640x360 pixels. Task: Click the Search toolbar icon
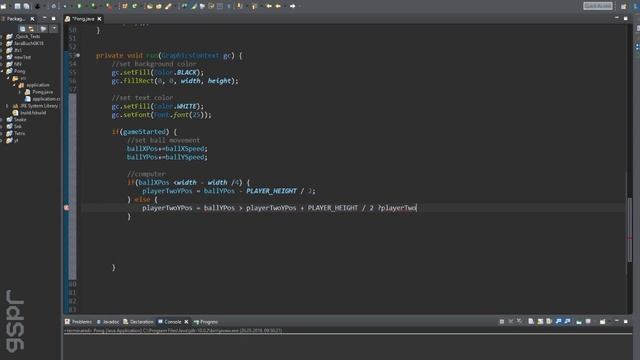168,6
